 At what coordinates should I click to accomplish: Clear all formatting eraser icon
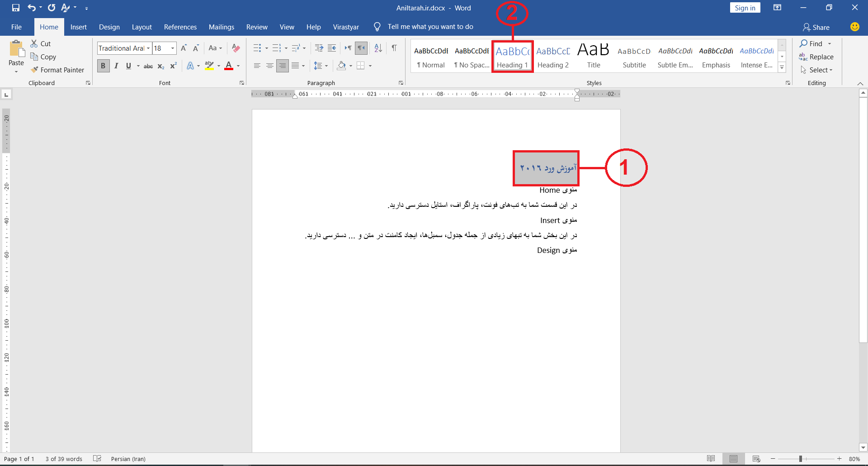click(x=236, y=48)
